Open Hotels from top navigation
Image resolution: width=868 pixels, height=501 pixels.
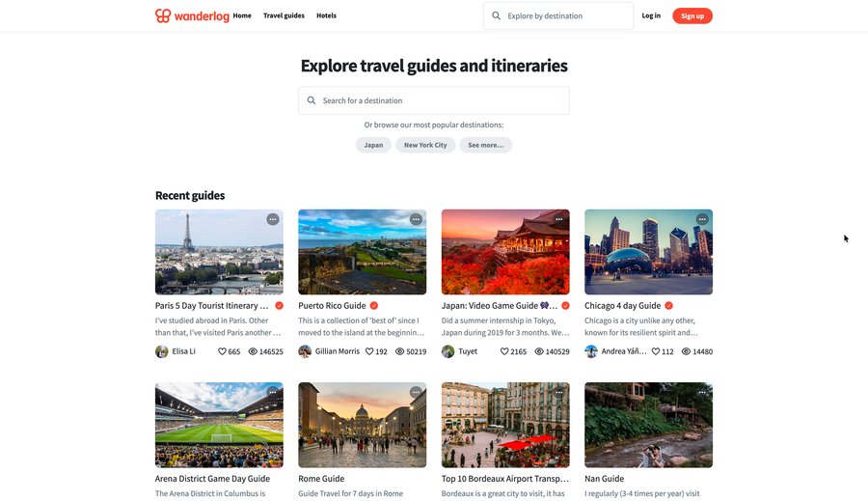click(x=326, y=15)
